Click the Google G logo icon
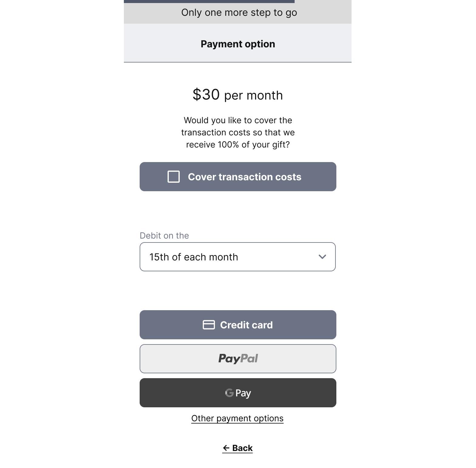 [229, 393]
